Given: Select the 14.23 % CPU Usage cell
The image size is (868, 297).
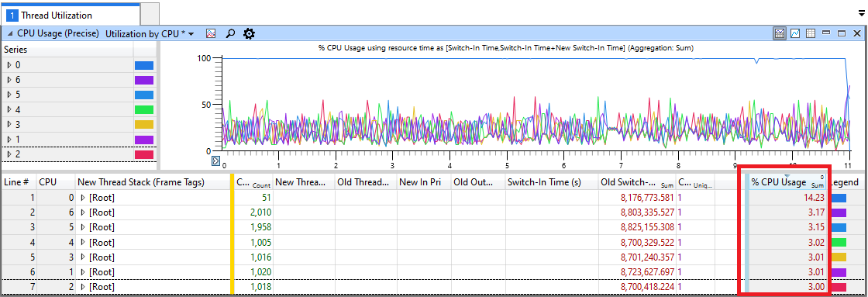Looking at the screenshot, I should click(787, 197).
